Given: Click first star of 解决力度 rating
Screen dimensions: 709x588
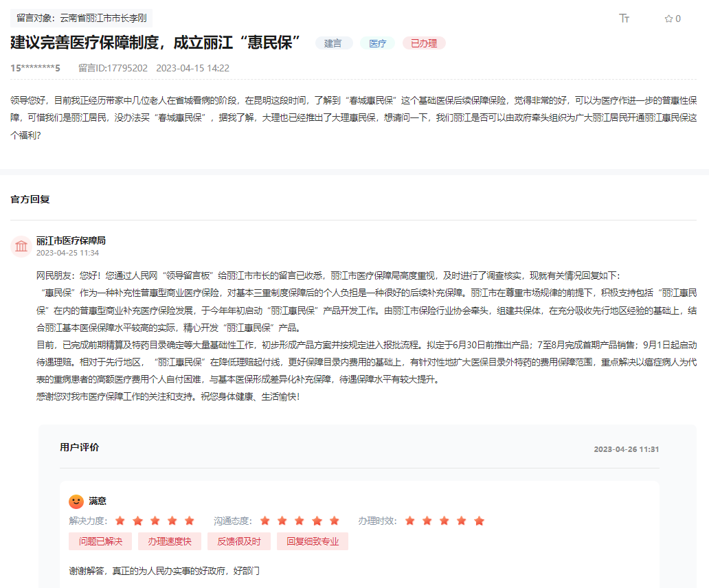Looking at the screenshot, I should pyautogui.click(x=120, y=521).
